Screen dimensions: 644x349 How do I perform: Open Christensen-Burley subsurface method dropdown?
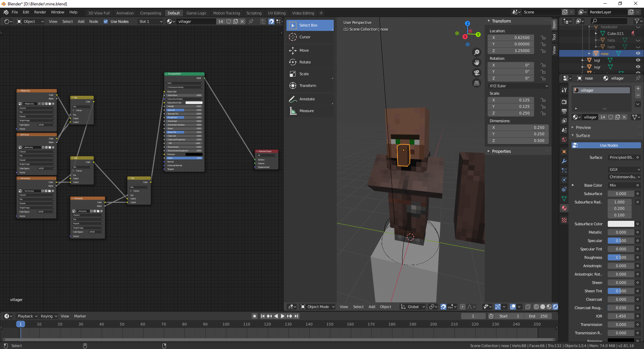624,177
